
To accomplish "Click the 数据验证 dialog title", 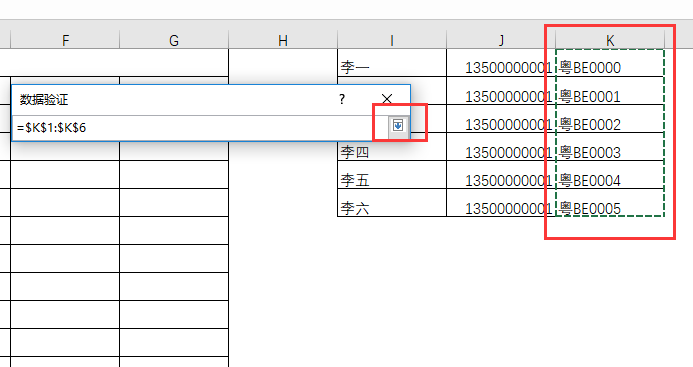I will coord(44,99).
